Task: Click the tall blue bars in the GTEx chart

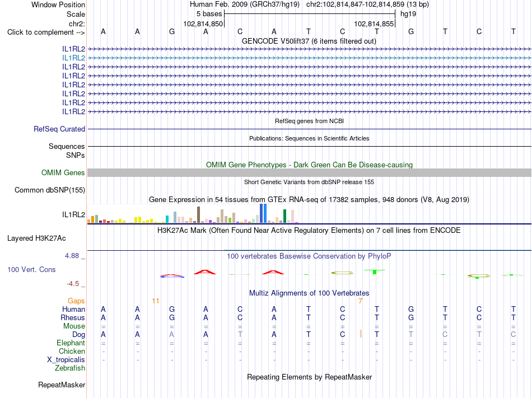Action: coord(263,214)
